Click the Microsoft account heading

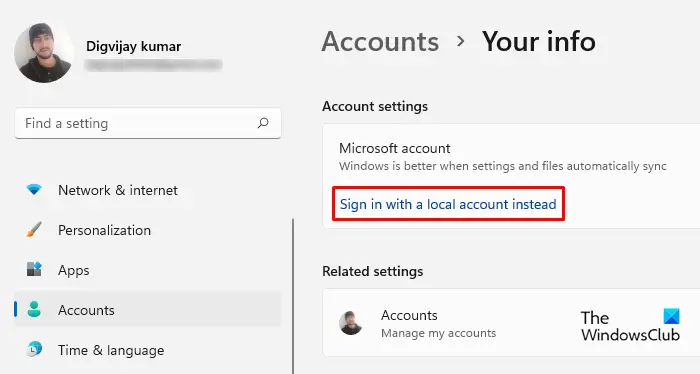tap(395, 148)
